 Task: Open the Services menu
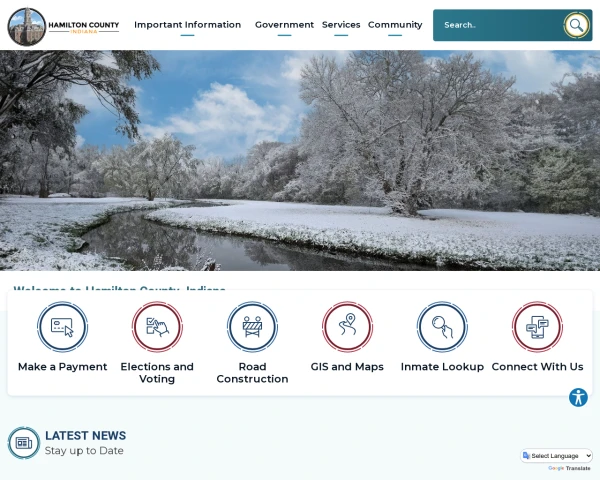click(x=341, y=25)
